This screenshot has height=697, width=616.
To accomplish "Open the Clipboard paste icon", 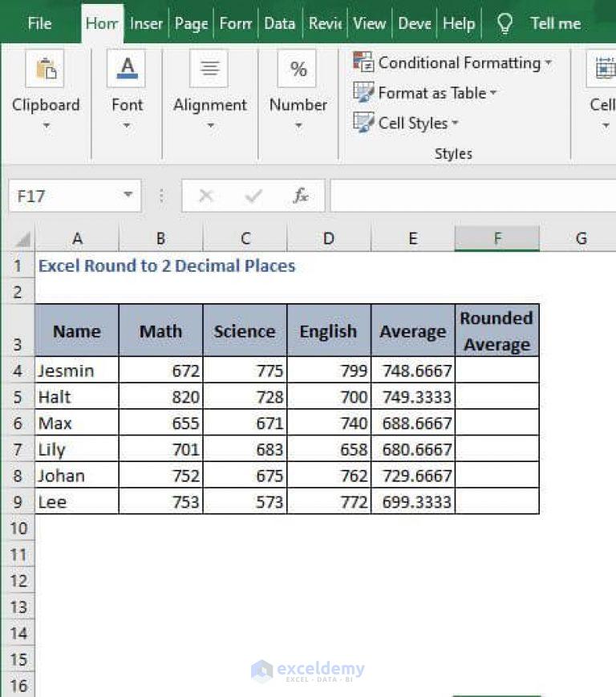I will [45, 68].
